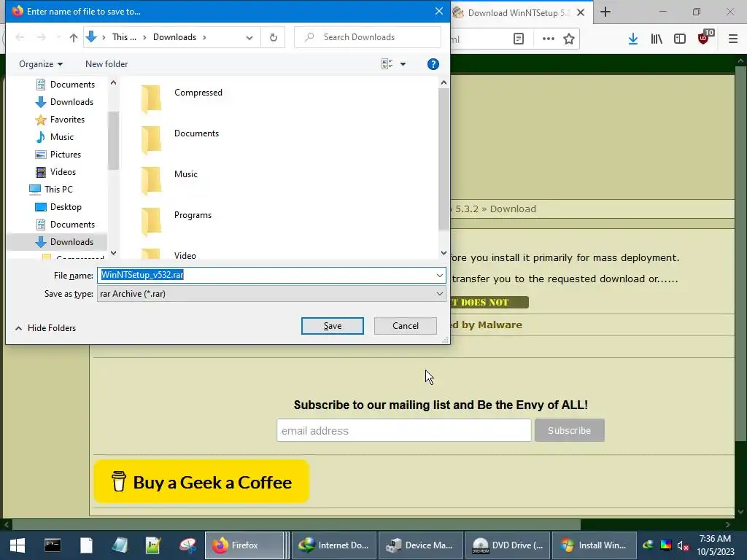Click file list vertical scrollbar thumb
Screen dimensions: 747x560
click(x=444, y=159)
